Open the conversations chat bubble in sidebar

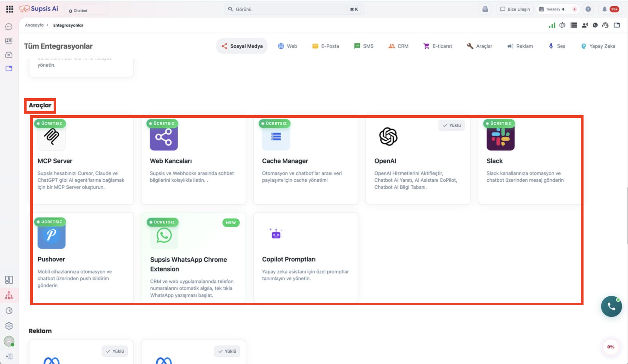tap(9, 27)
